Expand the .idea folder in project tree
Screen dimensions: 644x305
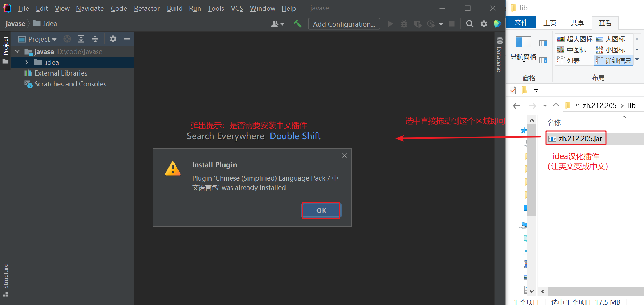point(27,62)
